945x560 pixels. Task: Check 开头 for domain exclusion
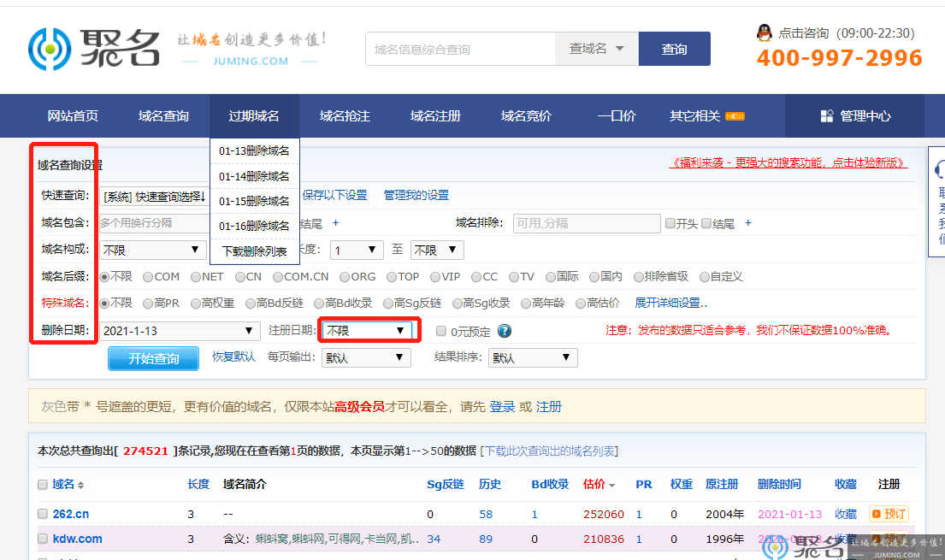[670, 224]
